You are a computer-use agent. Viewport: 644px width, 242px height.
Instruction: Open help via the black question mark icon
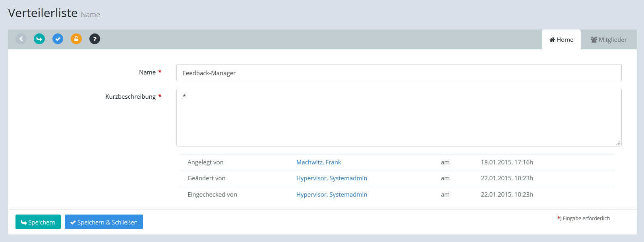pyautogui.click(x=95, y=39)
